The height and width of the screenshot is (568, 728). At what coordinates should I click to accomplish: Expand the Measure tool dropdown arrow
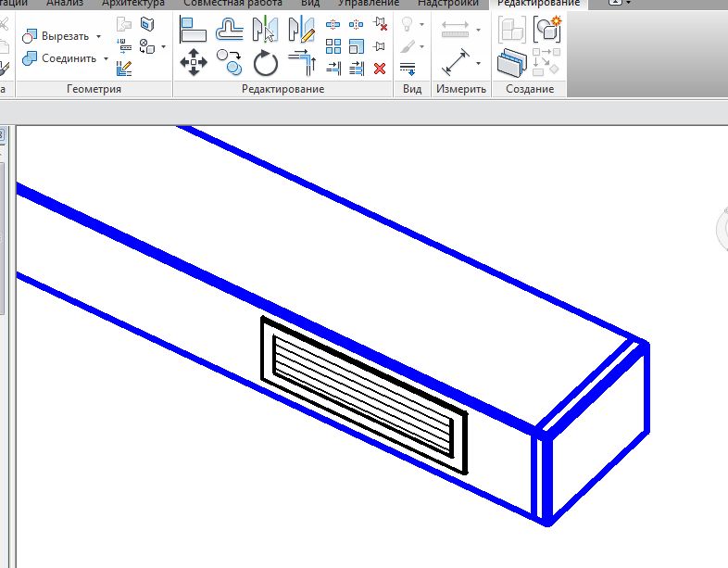[x=478, y=30]
